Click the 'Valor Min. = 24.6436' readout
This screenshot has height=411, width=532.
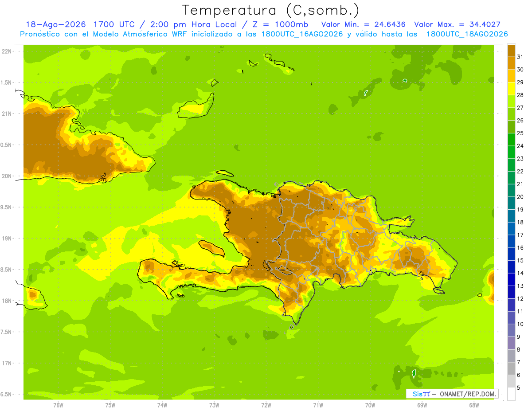click(364, 24)
